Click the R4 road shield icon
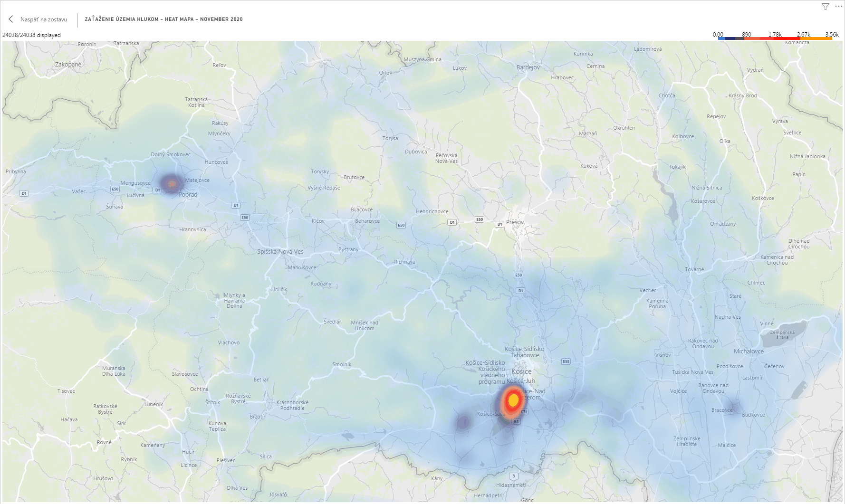Viewport: 845px width, 504px height. click(x=517, y=421)
